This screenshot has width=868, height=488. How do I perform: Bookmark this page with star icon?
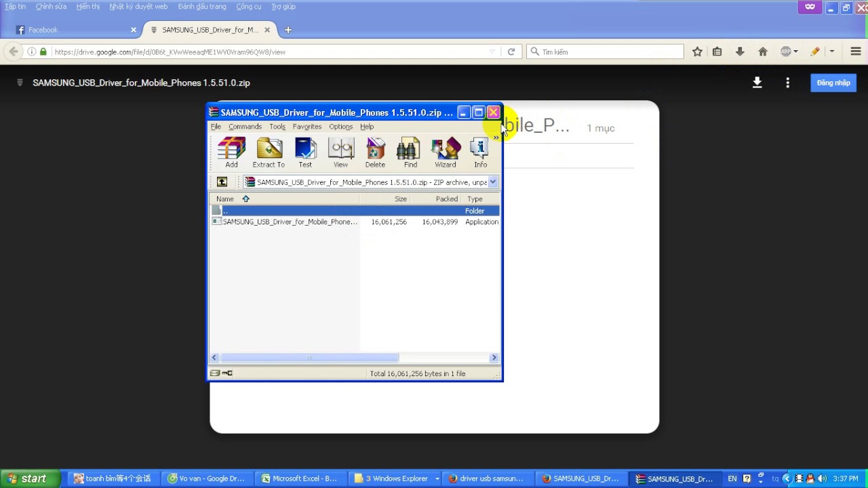point(697,52)
